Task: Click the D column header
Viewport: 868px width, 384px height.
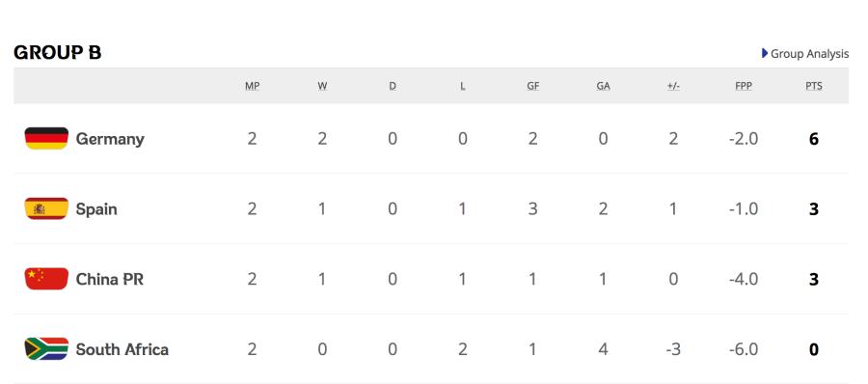Action: coord(393,86)
